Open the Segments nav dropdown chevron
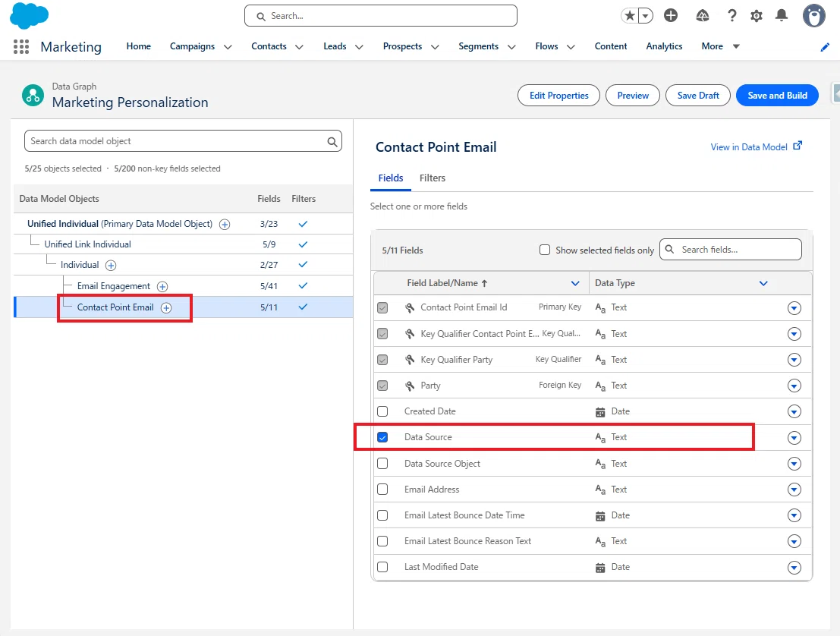Viewport: 840px width, 636px height. point(511,47)
